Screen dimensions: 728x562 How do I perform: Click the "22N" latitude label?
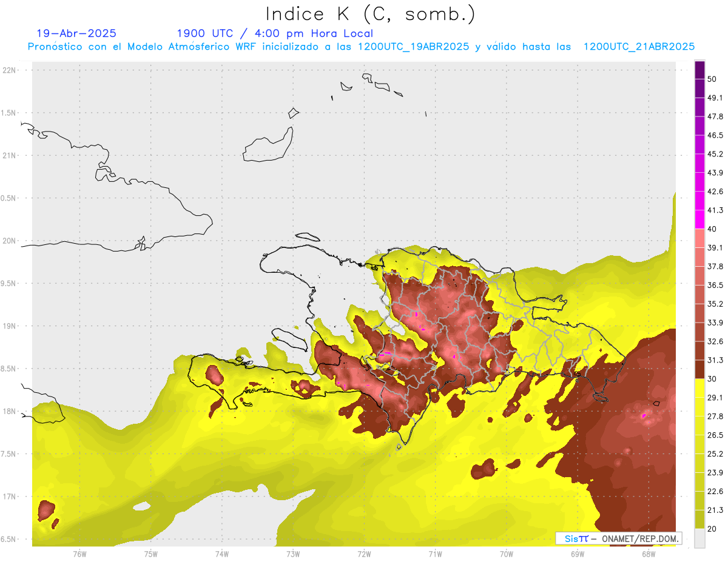(x=9, y=70)
